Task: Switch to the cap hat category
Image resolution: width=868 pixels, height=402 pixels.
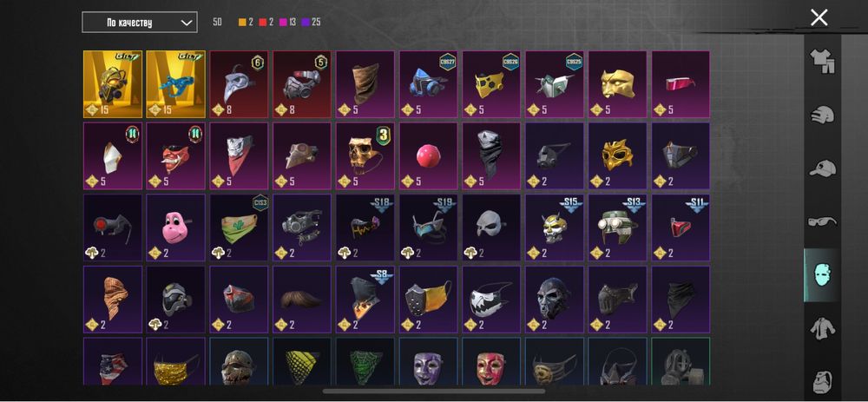Action: point(822,168)
